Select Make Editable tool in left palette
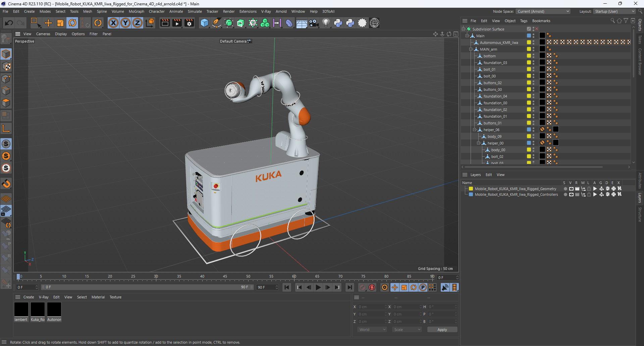 pyautogui.click(x=6, y=39)
